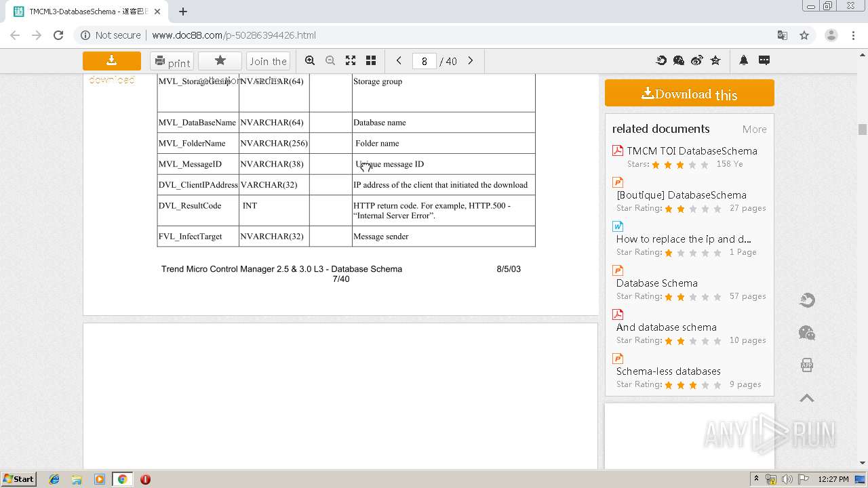The height and width of the screenshot is (488, 868).
Task: Click Word icon above How to replace
Action: [x=618, y=226]
